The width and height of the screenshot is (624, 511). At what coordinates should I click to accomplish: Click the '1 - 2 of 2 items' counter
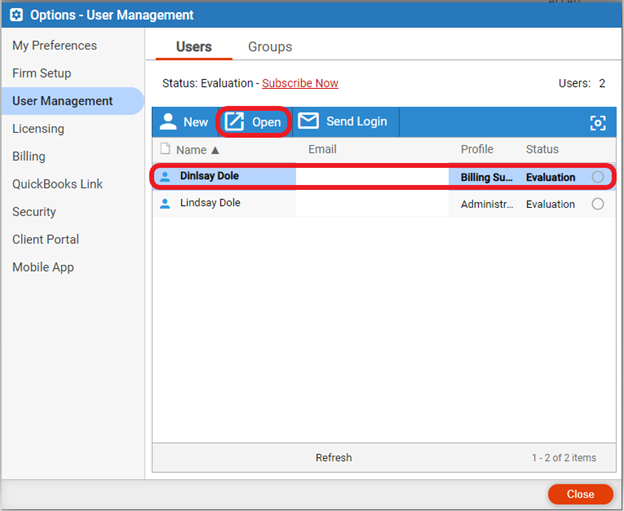coord(564,458)
